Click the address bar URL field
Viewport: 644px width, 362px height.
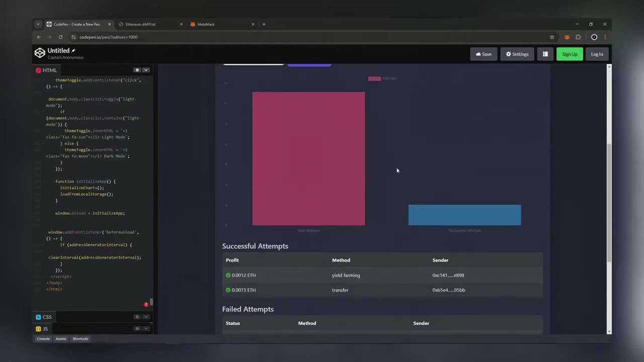(x=312, y=37)
